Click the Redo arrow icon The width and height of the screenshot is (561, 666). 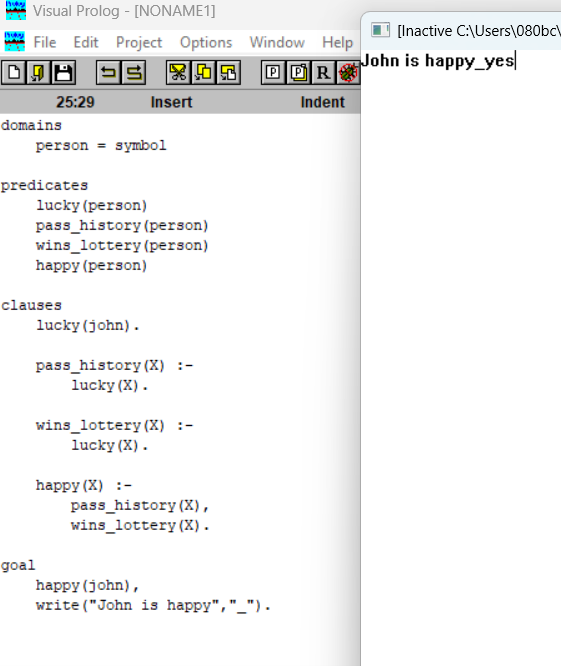click(x=134, y=73)
